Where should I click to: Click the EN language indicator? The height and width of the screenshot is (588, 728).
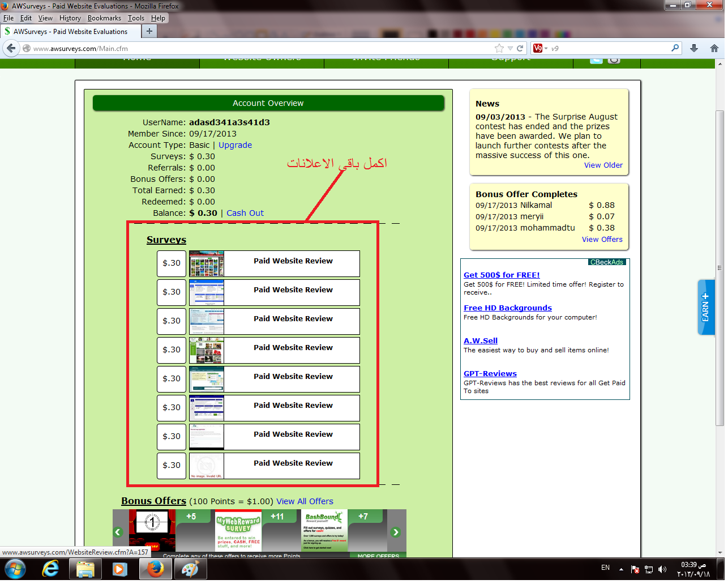[x=606, y=568]
